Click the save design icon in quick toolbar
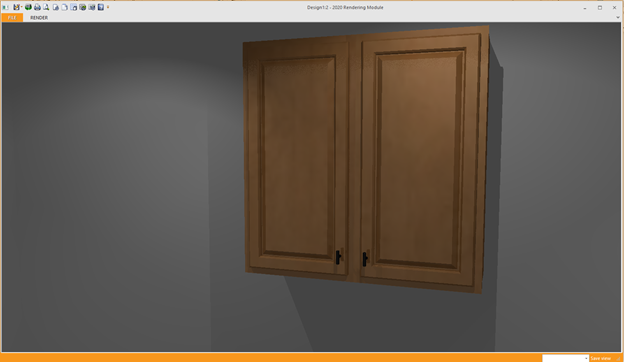Image resolution: width=624 pixels, height=362 pixels. click(x=16, y=7)
